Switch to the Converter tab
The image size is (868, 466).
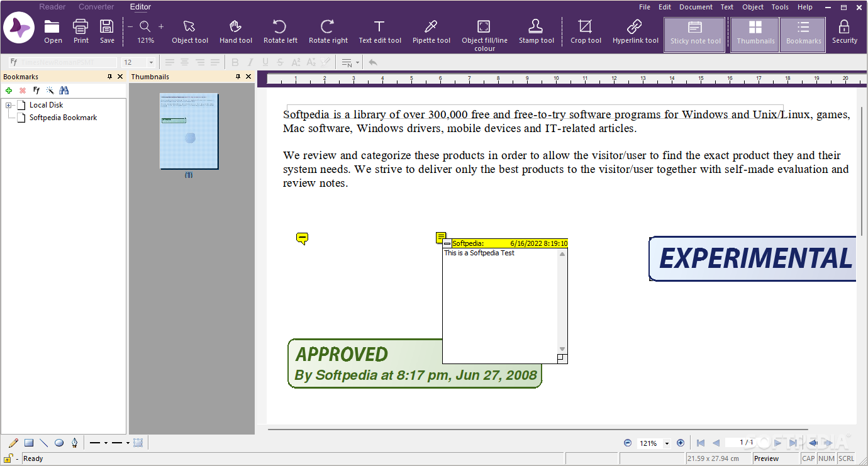pyautogui.click(x=96, y=7)
